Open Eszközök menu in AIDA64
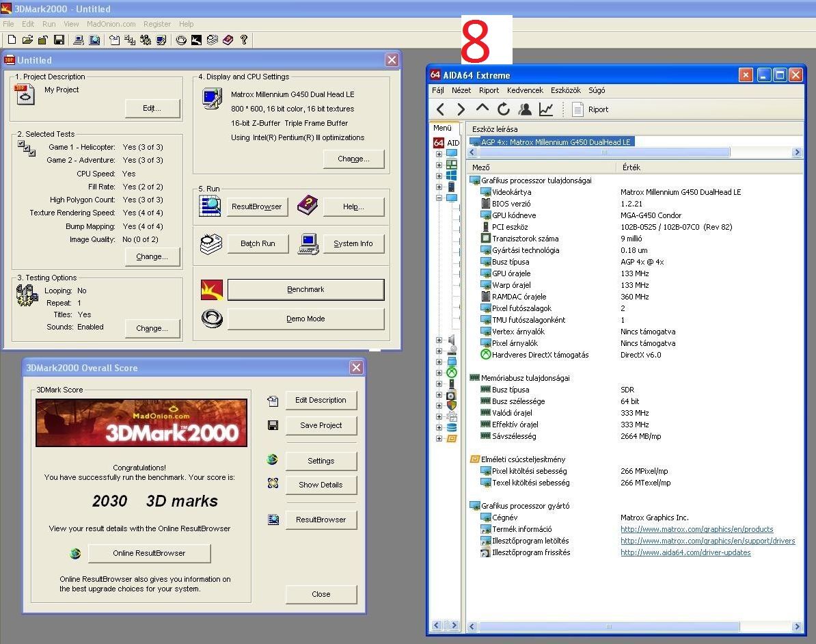The width and height of the screenshot is (816, 644). click(566, 90)
